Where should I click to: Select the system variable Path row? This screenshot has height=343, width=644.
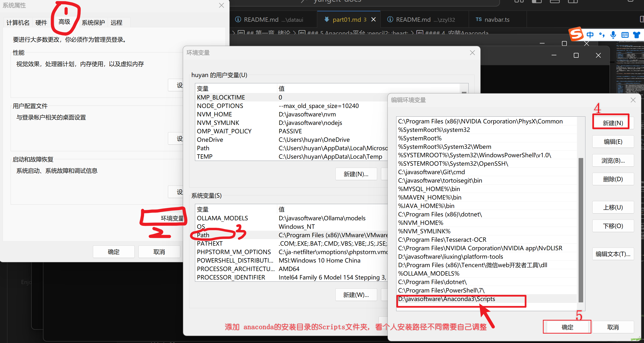pyautogui.click(x=203, y=235)
